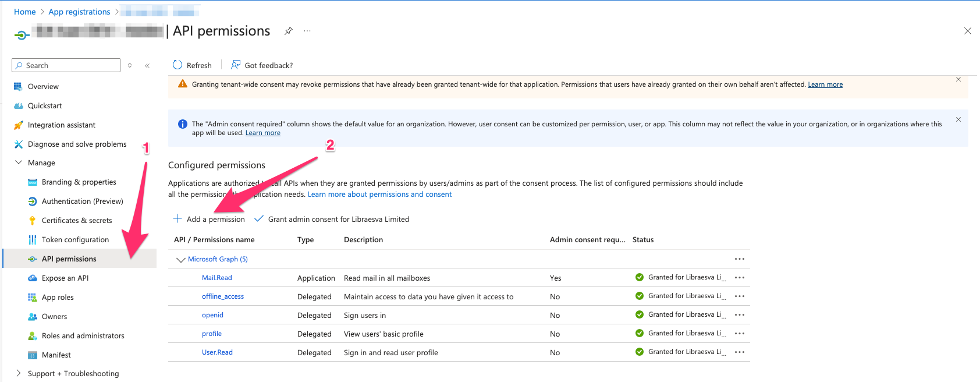Go to Home breadcrumb
This screenshot has width=980, height=382.
point(25,12)
